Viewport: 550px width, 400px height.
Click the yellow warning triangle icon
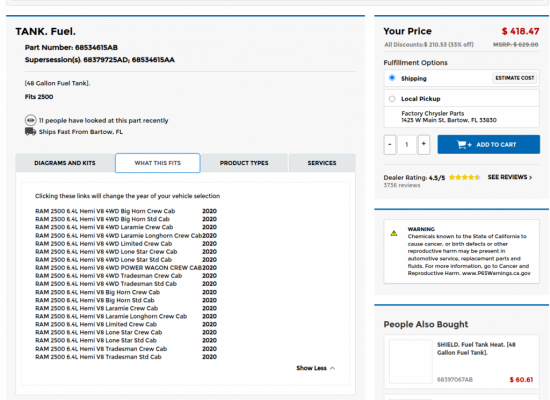pos(394,233)
